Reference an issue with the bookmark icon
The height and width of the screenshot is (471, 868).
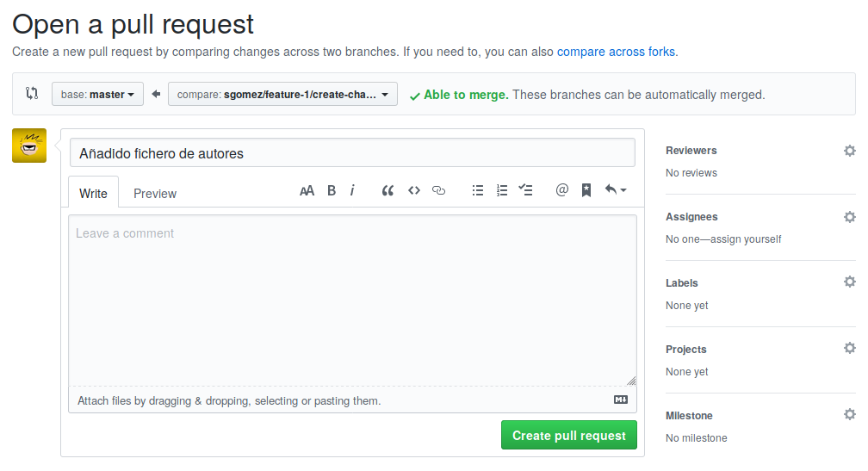click(586, 190)
